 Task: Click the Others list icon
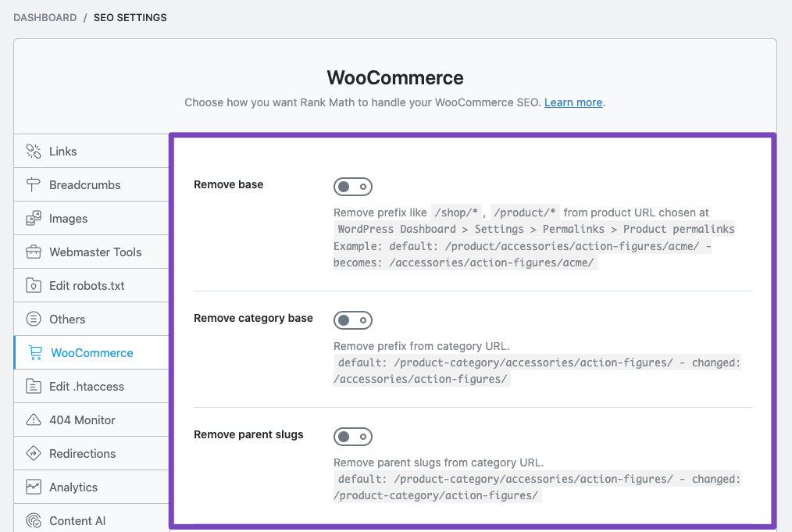point(34,319)
